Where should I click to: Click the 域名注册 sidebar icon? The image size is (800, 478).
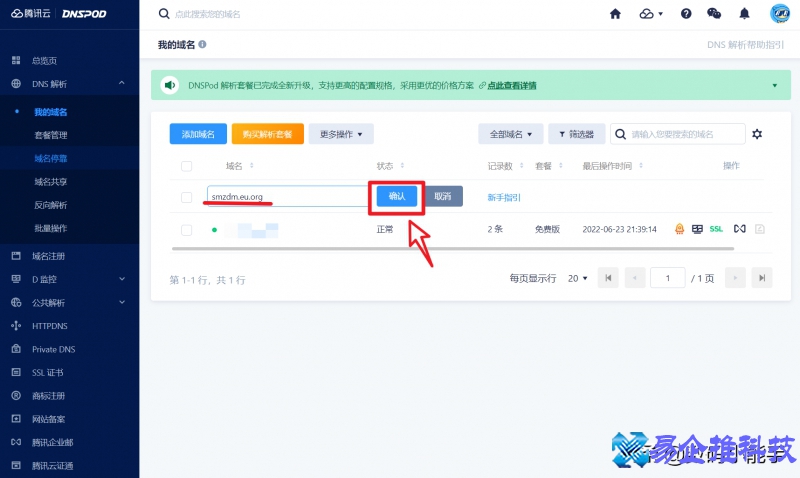pos(16,256)
